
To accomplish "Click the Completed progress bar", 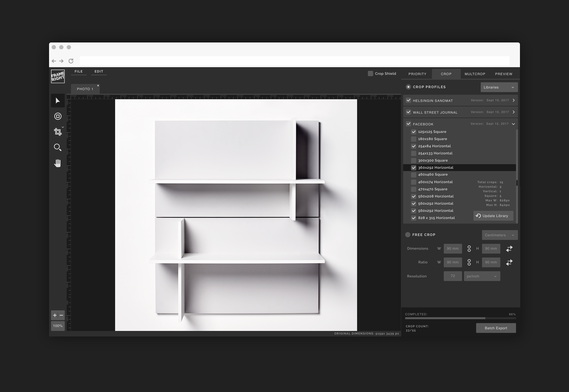I will pos(460,318).
